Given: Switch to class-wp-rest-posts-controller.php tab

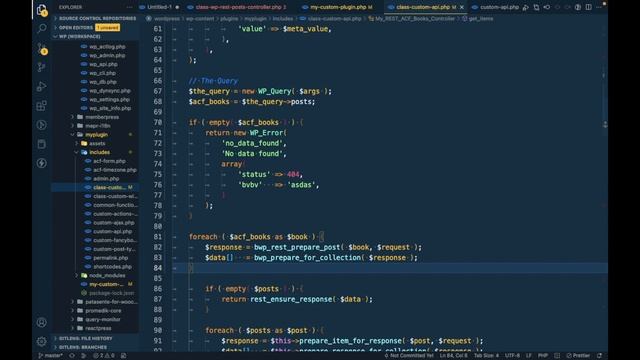Looking at the screenshot, I should 238,7.
